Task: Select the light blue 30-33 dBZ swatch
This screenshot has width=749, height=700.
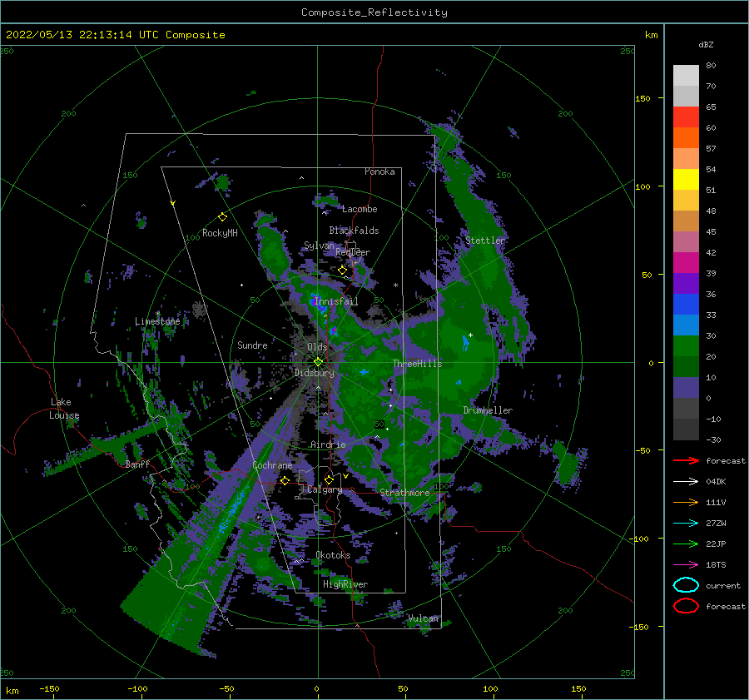Action: (x=686, y=325)
